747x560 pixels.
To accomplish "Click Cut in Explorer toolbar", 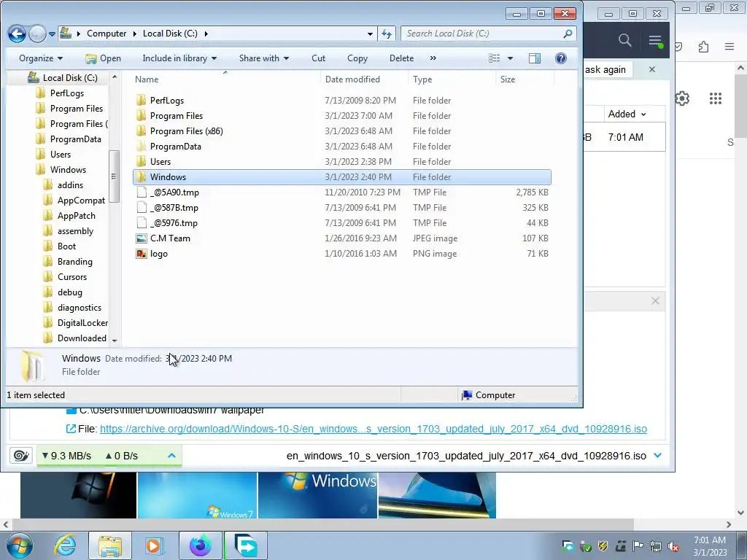I will [x=318, y=58].
